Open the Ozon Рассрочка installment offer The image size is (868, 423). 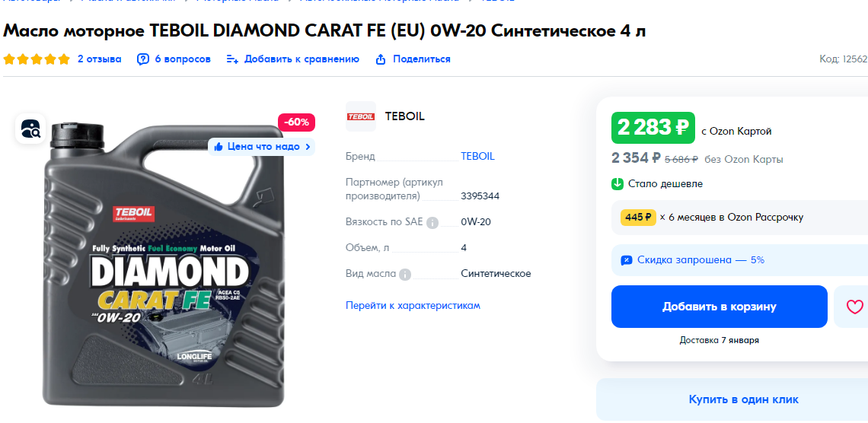coord(739,218)
